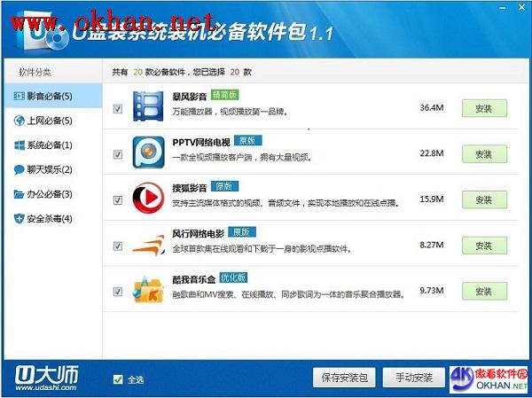Deselect the 酷我音乐盒 checkbox

pos(118,292)
